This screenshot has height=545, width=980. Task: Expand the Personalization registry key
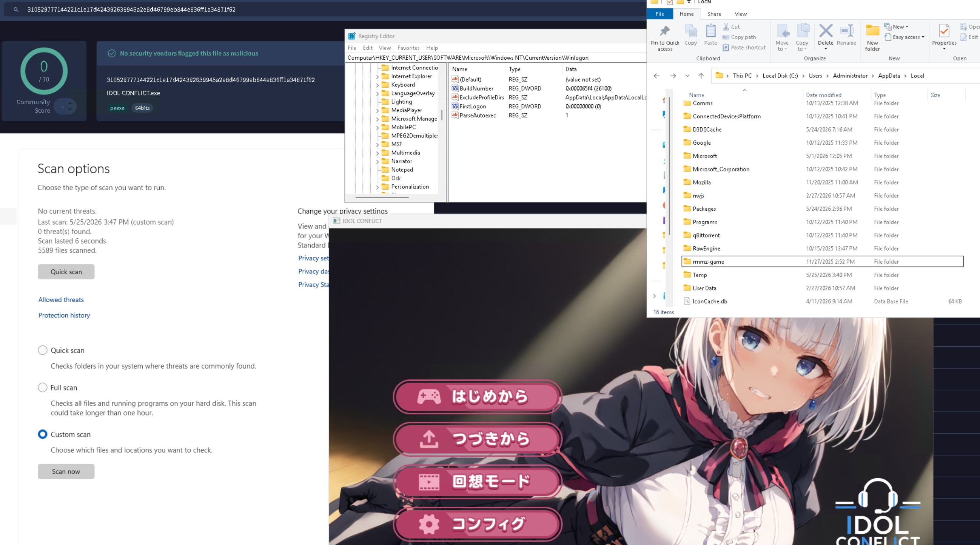point(378,187)
